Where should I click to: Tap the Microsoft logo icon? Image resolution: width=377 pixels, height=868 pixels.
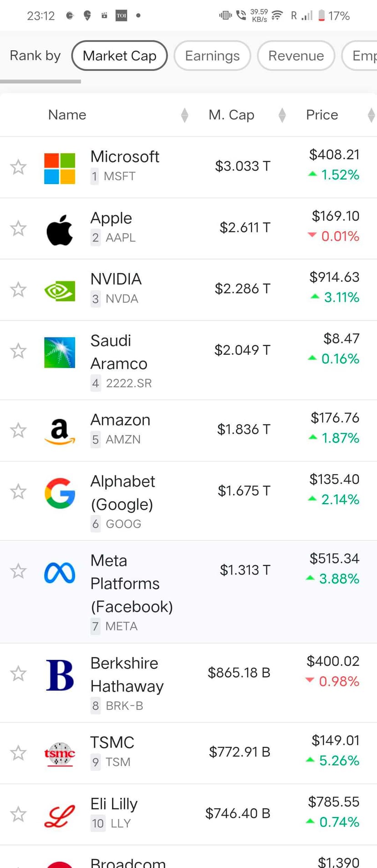click(60, 168)
